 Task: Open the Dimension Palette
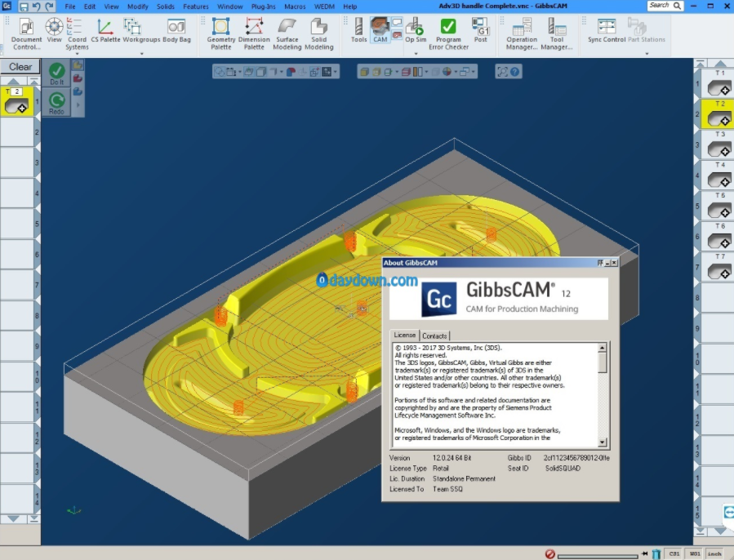(254, 32)
